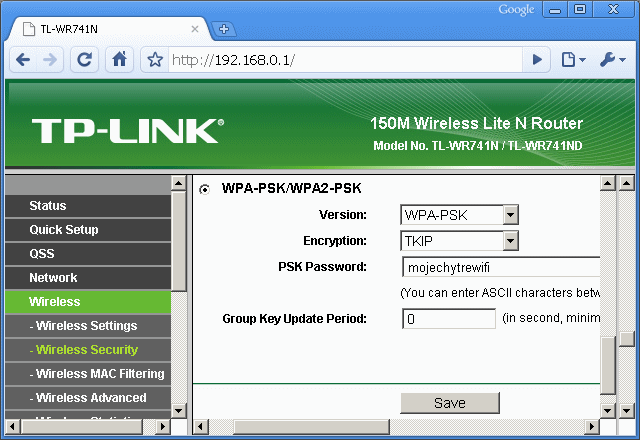
Task: Bookmark this page with the star icon
Action: coord(155,60)
